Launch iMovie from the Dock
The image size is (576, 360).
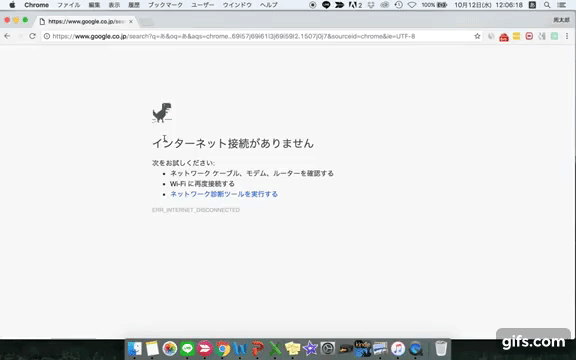310,348
